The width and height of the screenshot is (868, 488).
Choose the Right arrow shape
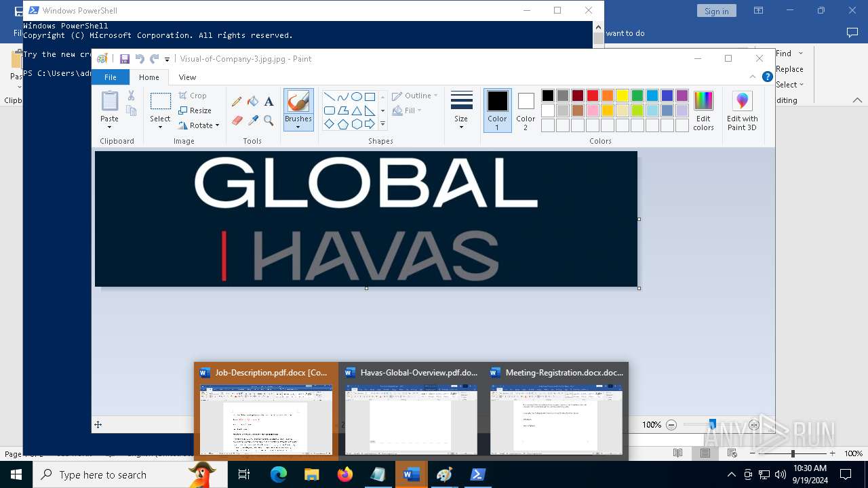click(x=370, y=124)
